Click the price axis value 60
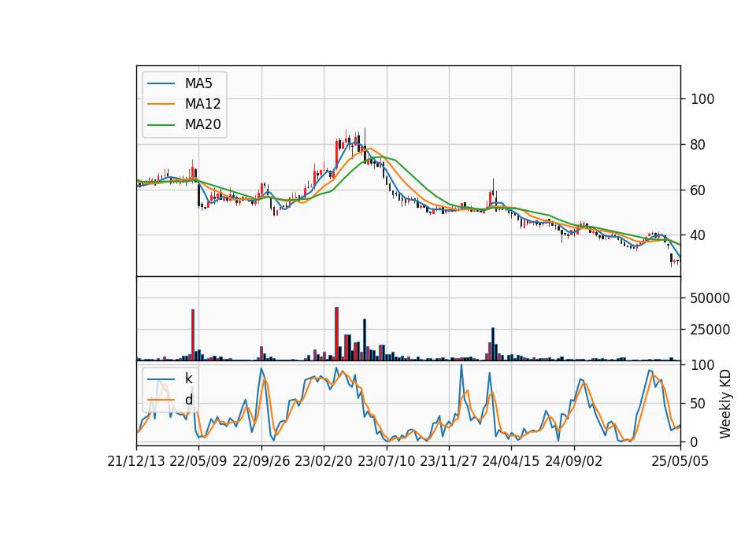 pyautogui.click(x=699, y=190)
